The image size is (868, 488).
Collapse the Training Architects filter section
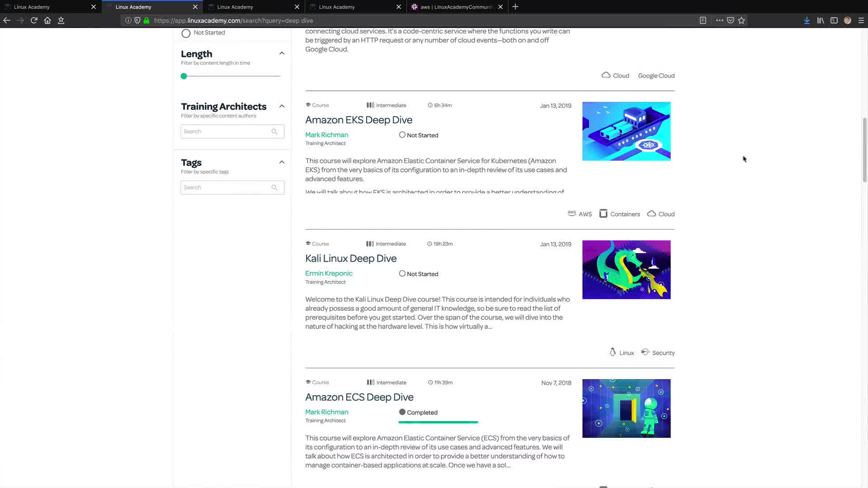[x=282, y=106]
